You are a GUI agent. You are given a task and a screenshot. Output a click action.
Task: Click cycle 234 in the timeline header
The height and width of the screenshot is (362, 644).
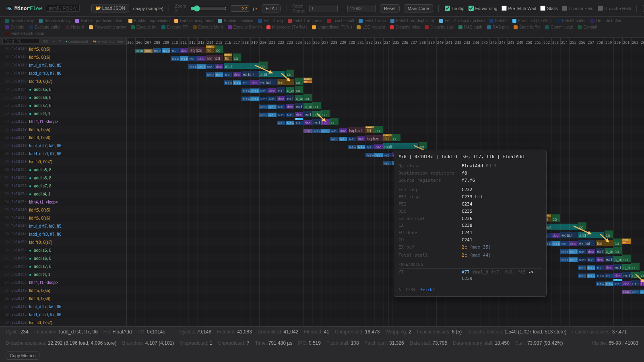click(x=387, y=43)
